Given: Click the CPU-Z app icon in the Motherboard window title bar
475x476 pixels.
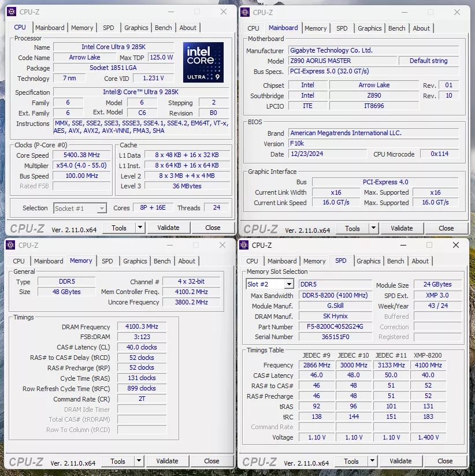Looking at the screenshot, I should (x=245, y=13).
